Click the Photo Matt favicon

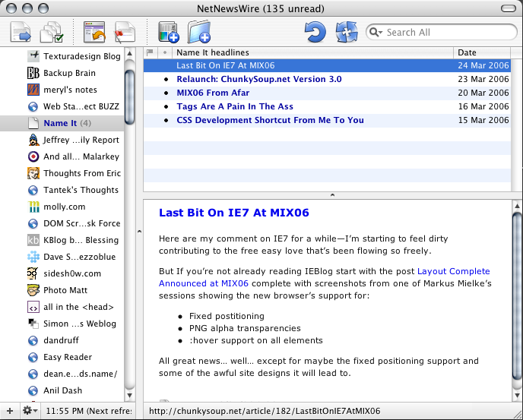click(33, 290)
